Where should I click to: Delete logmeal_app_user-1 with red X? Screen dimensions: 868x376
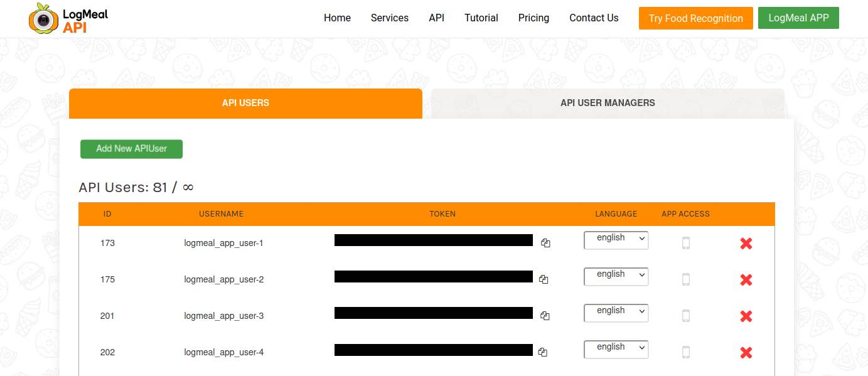(x=746, y=244)
